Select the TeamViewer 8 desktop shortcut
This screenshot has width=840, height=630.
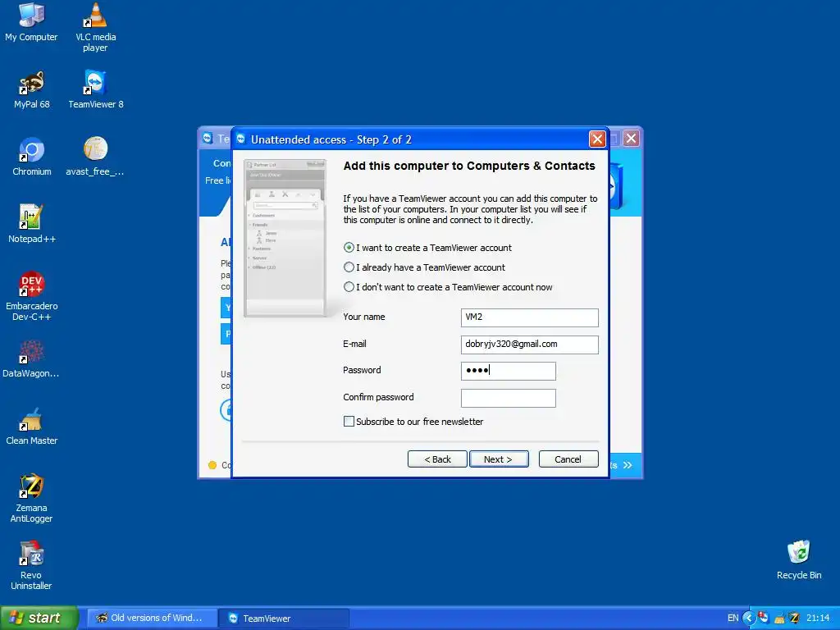[95, 89]
